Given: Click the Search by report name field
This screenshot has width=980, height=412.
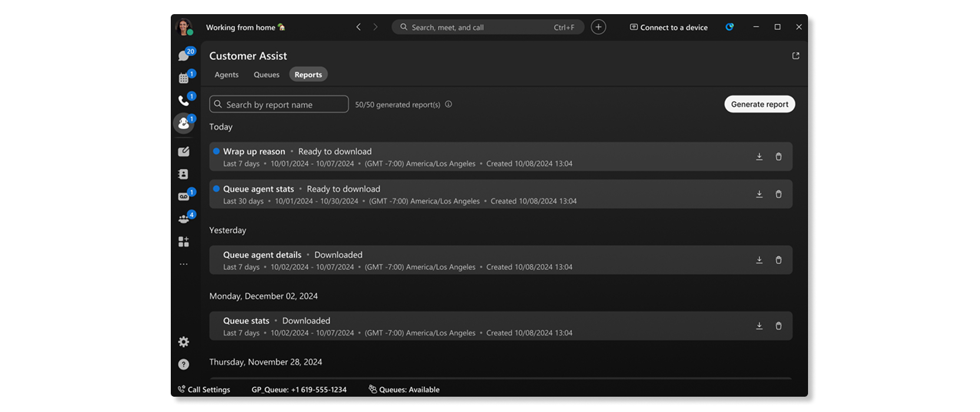Looking at the screenshot, I should pos(279,104).
